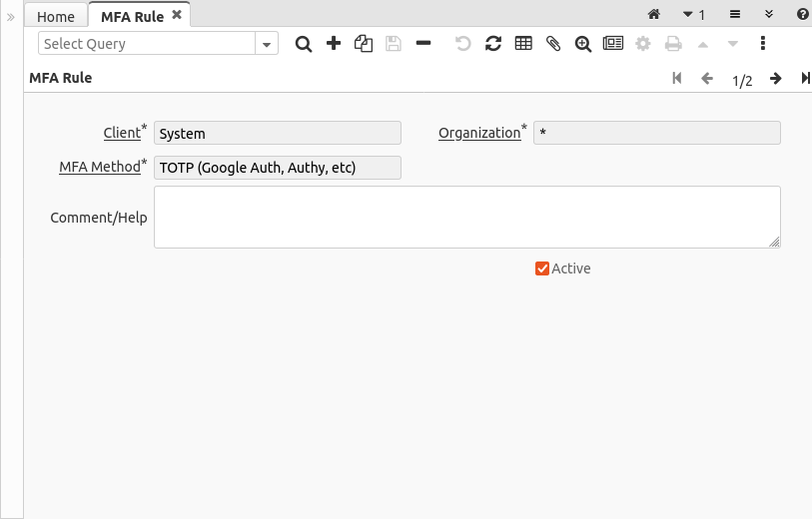Uncheck the Active checkbox
This screenshot has width=812, height=519.
point(542,268)
